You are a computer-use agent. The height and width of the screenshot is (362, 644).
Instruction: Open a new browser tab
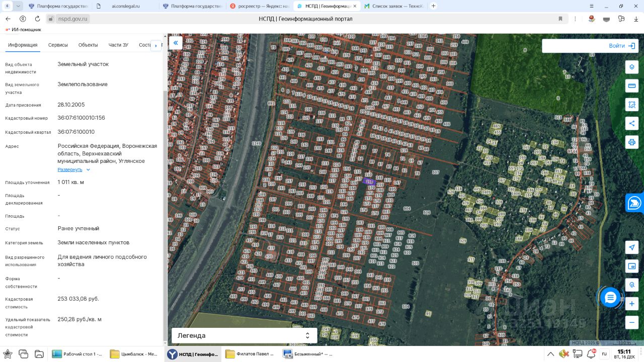434,6
